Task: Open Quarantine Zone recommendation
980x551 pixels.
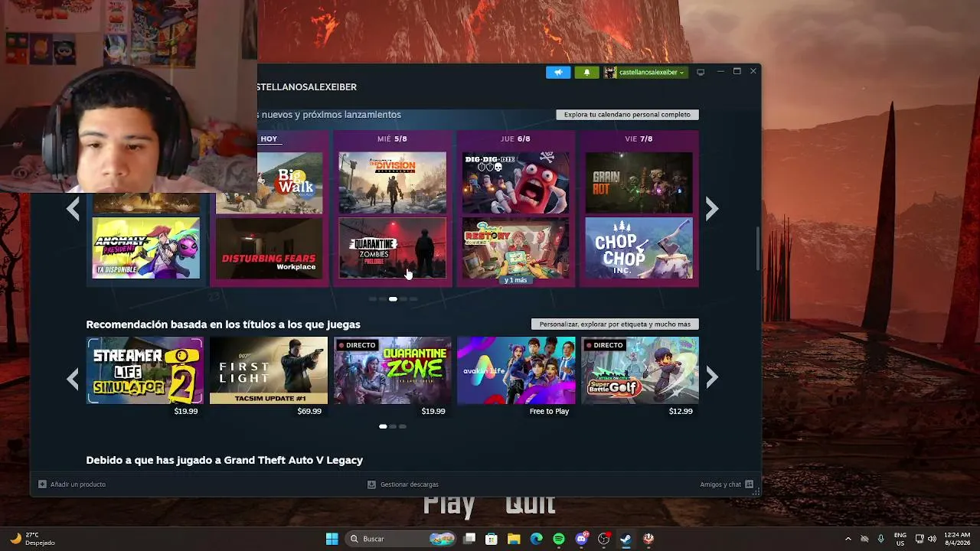Action: pos(392,370)
